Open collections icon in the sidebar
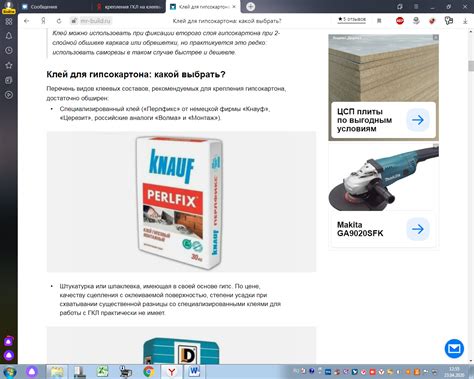Image resolution: width=474 pixels, height=379 pixels. [9, 80]
